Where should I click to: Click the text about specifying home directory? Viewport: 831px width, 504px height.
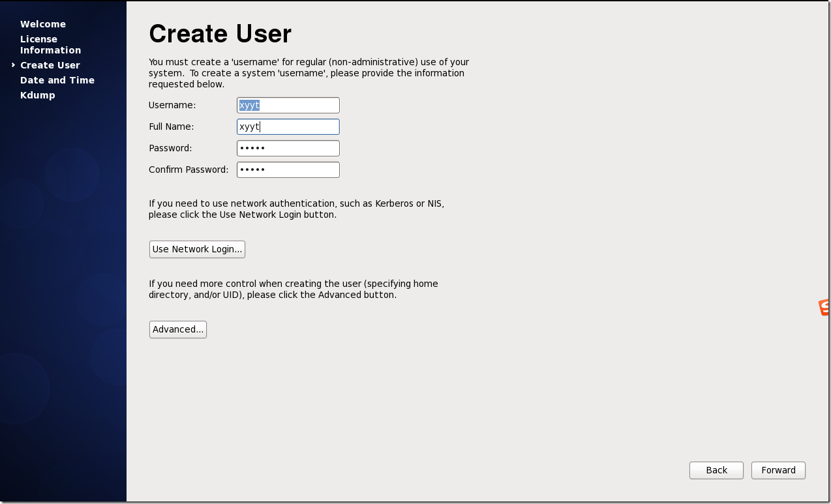point(294,289)
